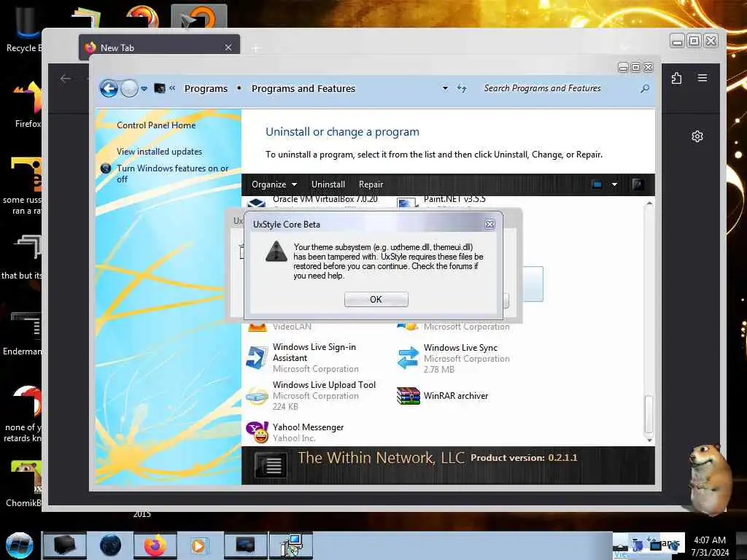This screenshot has width=747, height=560.
Task: Expand the address bar history dropdown
Action: pyautogui.click(x=445, y=88)
